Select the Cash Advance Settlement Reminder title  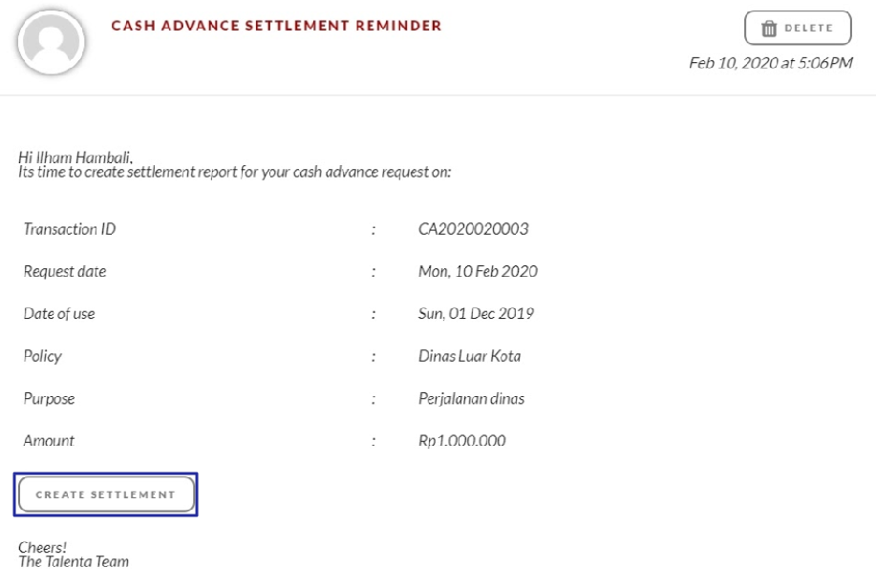(x=276, y=26)
